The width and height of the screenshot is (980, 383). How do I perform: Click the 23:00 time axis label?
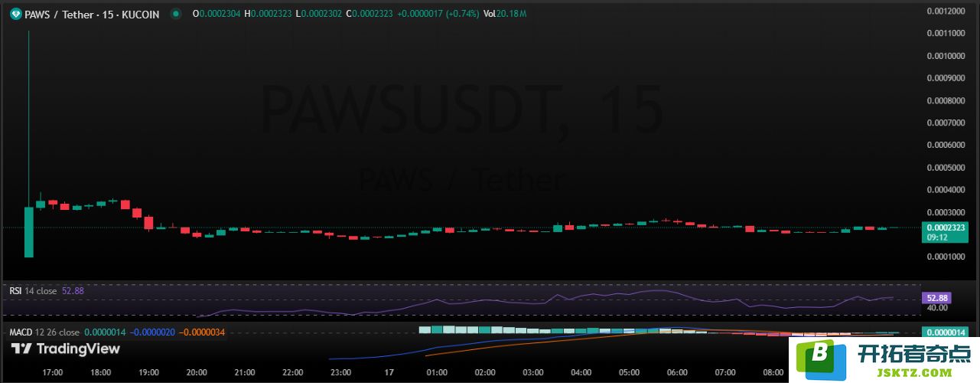[x=341, y=372]
